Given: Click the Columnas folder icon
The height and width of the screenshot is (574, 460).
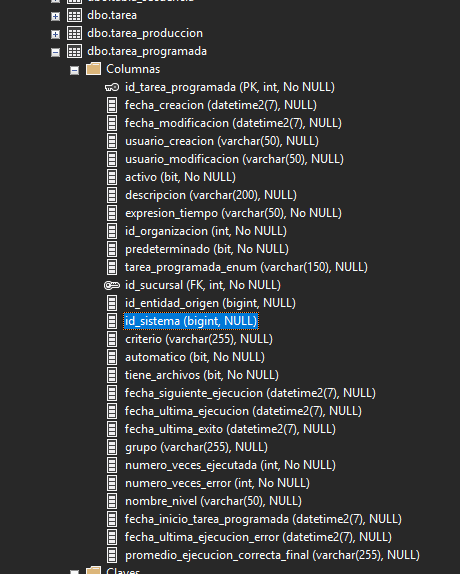Looking at the screenshot, I should (93, 69).
